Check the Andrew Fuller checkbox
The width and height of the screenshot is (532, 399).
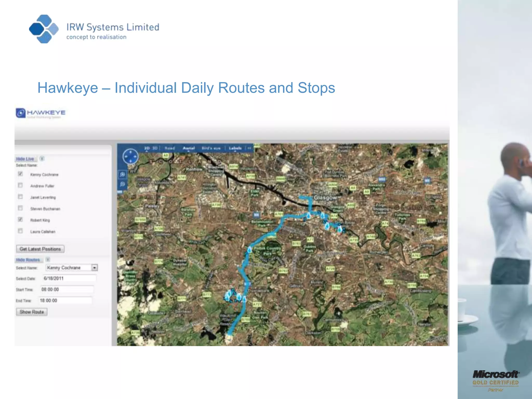pyautogui.click(x=20, y=185)
